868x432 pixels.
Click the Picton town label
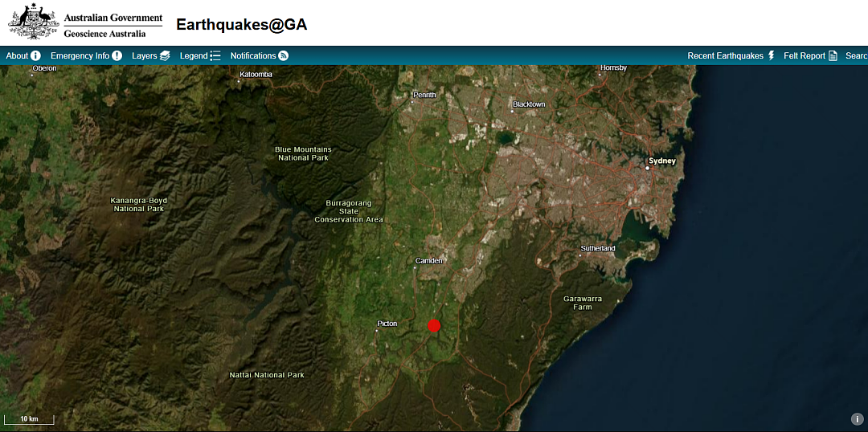pos(387,324)
